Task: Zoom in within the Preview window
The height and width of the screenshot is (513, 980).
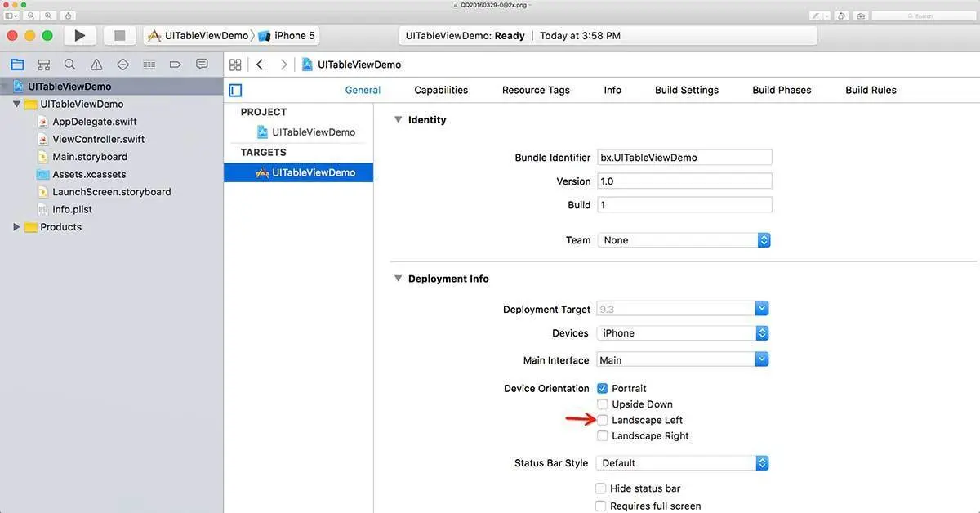Action: pyautogui.click(x=47, y=16)
